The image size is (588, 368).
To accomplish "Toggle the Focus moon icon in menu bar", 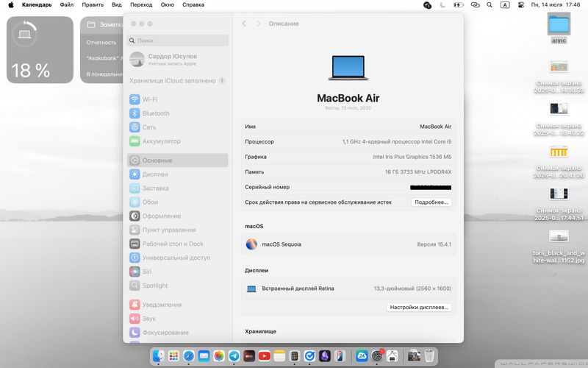I will [x=443, y=5].
